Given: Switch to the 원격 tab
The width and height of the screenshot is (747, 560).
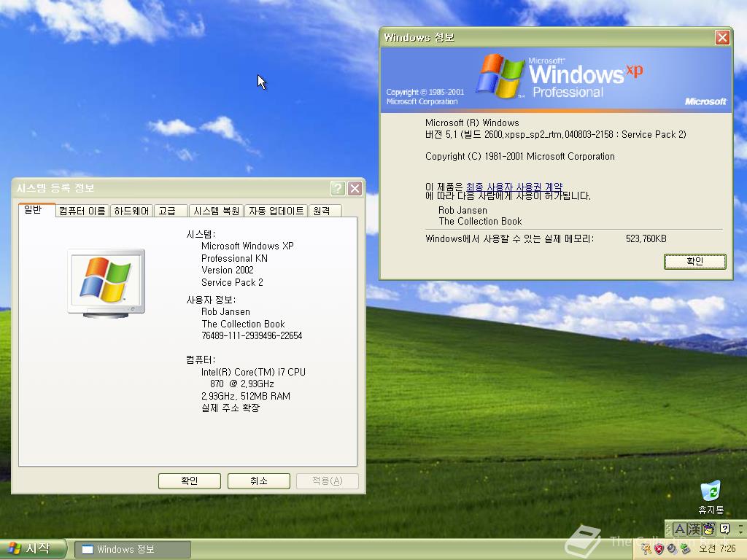Looking at the screenshot, I should 325,211.
